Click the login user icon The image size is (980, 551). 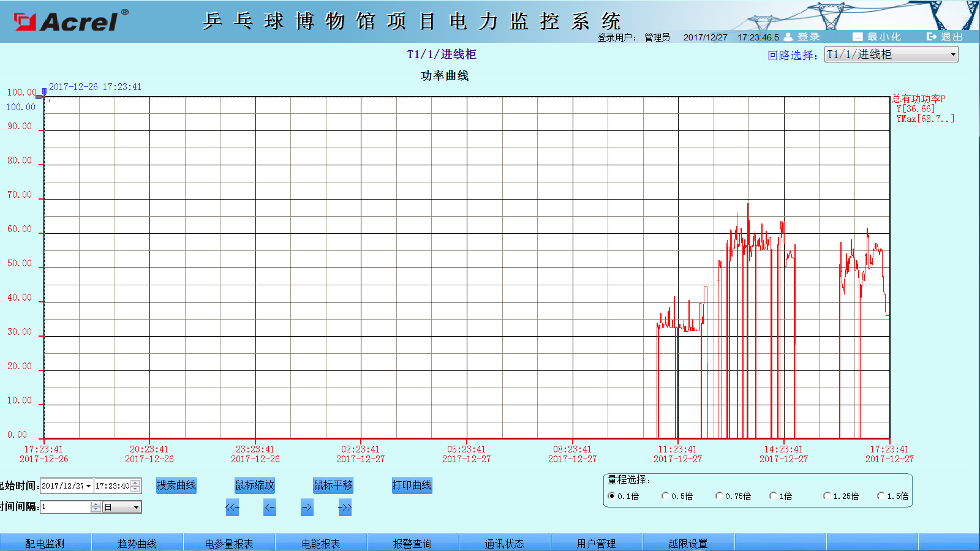[788, 37]
